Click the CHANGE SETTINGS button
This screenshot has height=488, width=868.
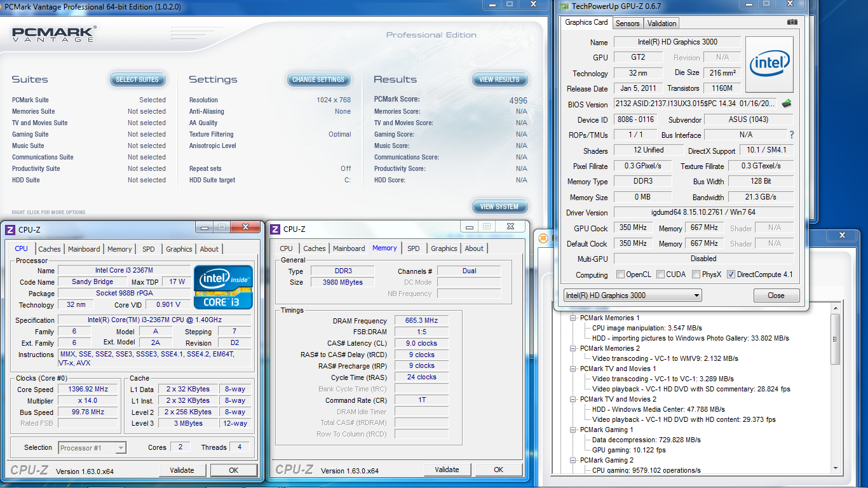[318, 80]
